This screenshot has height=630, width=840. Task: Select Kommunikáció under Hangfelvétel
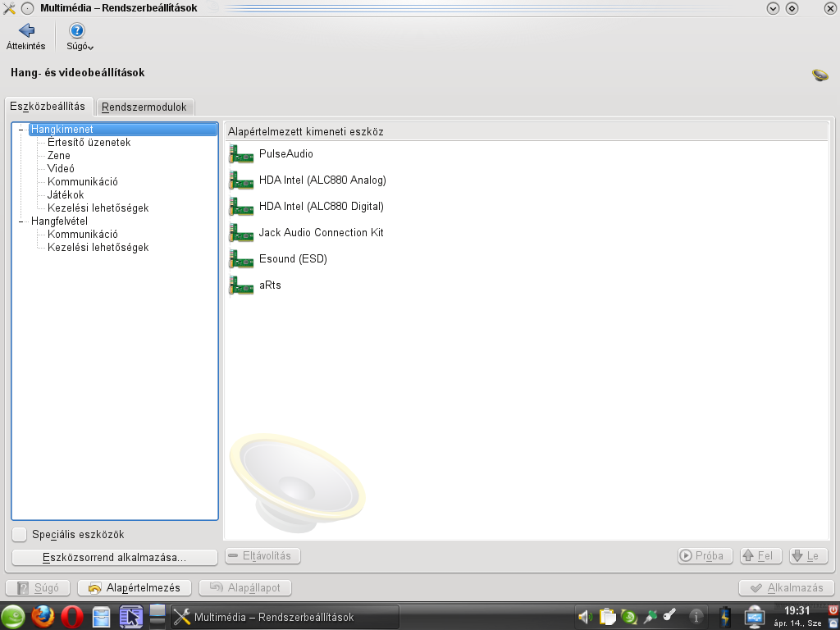click(83, 234)
